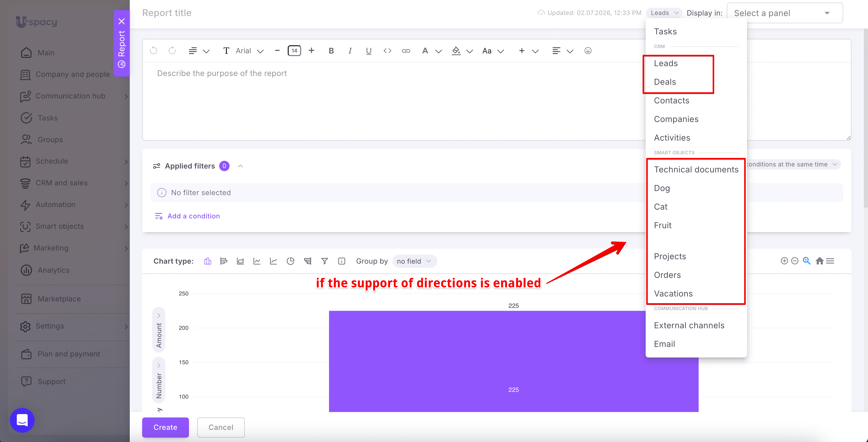Open the text alignment dropdown
This screenshot has width=868, height=442.
coord(563,51)
